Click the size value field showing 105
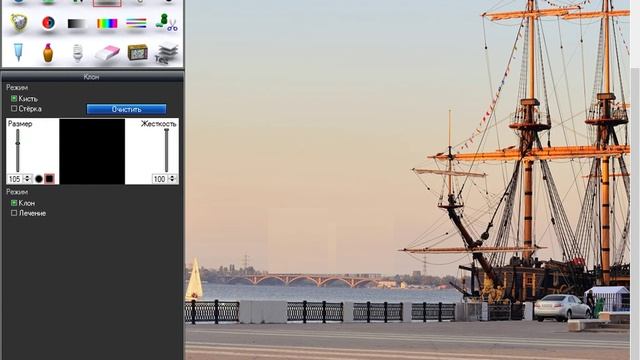The width and height of the screenshot is (640, 360). click(15, 179)
